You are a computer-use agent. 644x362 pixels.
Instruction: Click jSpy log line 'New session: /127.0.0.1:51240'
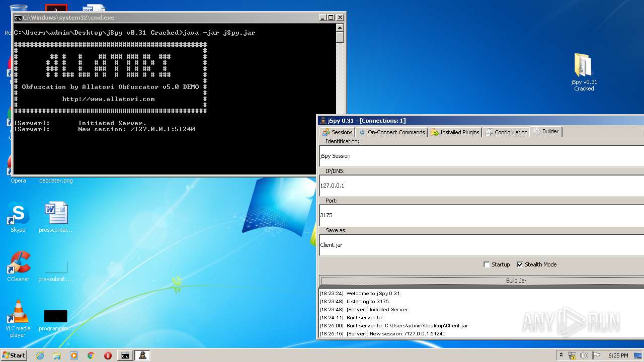382,333
